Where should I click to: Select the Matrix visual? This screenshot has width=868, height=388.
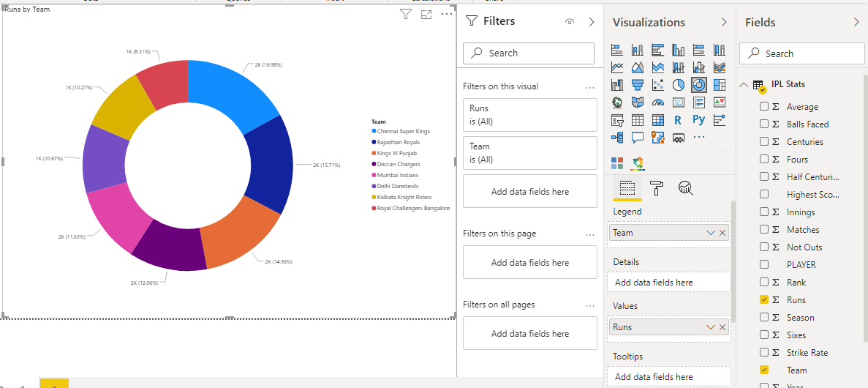pos(658,120)
